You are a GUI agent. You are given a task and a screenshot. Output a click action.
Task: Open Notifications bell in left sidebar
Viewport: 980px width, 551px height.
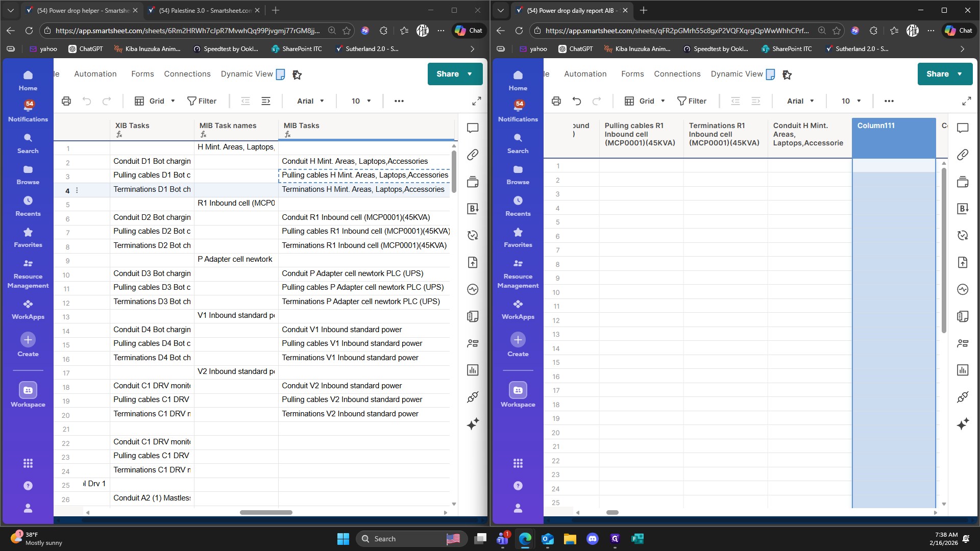28,110
